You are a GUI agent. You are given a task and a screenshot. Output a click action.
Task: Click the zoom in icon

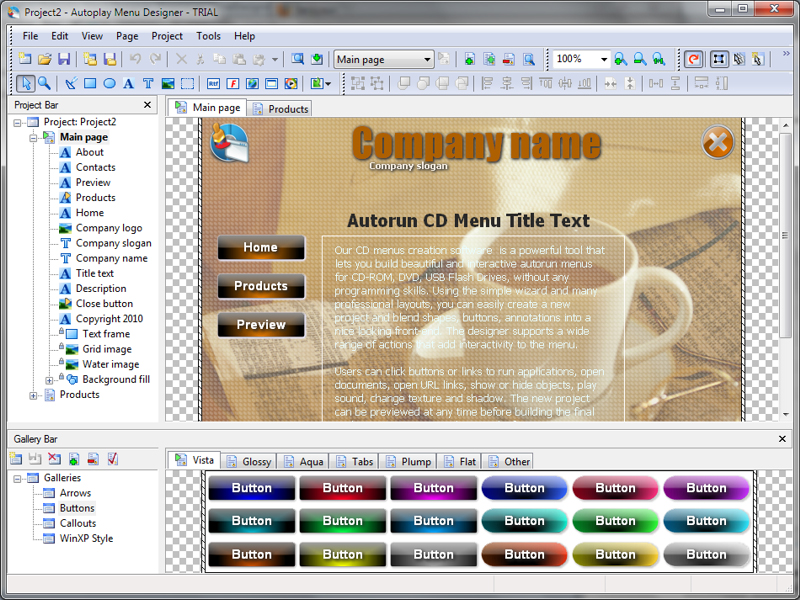coord(620,59)
